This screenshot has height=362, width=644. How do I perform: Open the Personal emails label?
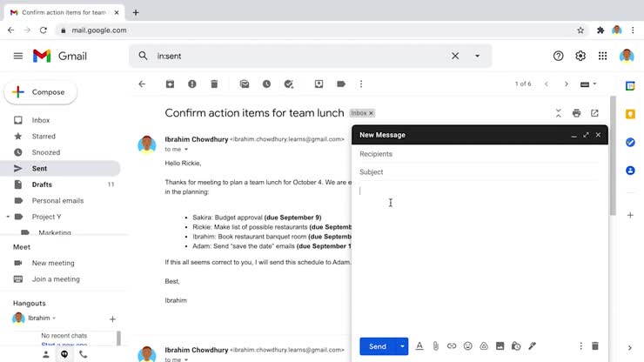[58, 200]
